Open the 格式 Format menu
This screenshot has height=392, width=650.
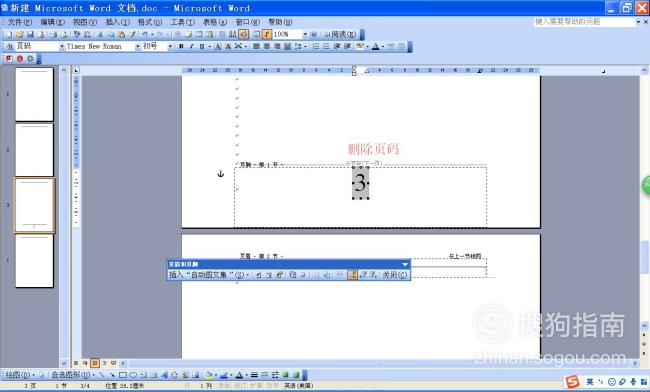[150, 22]
